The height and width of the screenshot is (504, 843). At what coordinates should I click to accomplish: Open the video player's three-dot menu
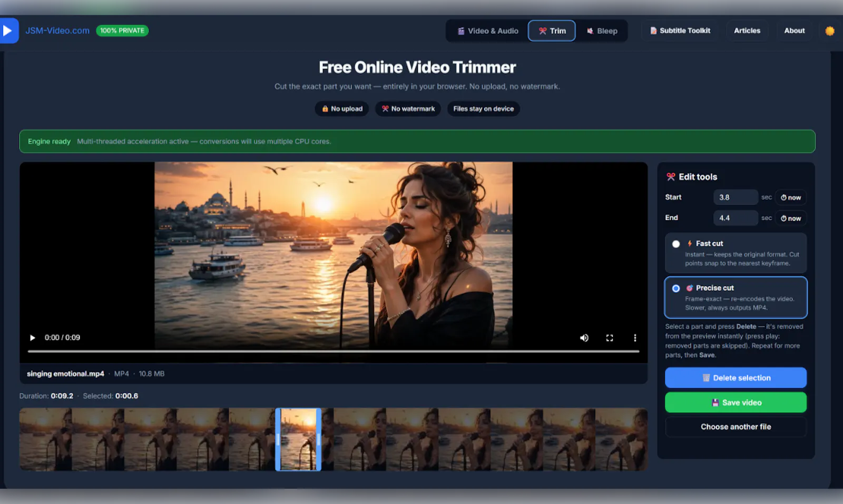point(635,338)
